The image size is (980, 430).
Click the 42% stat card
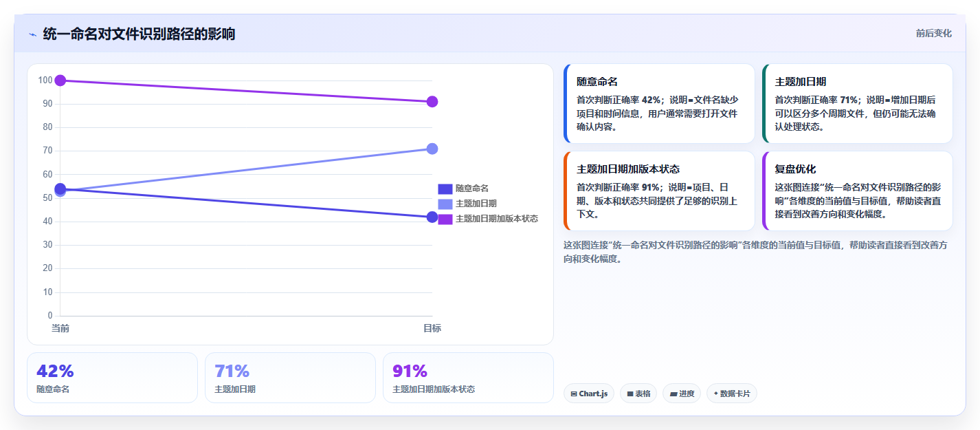coord(112,378)
